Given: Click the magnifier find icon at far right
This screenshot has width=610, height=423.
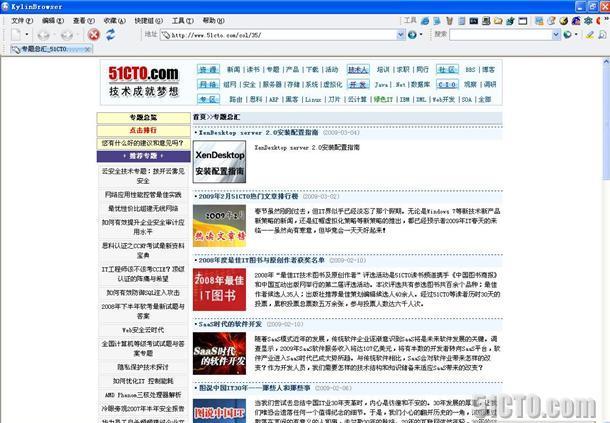Looking at the screenshot, I should click(602, 35).
